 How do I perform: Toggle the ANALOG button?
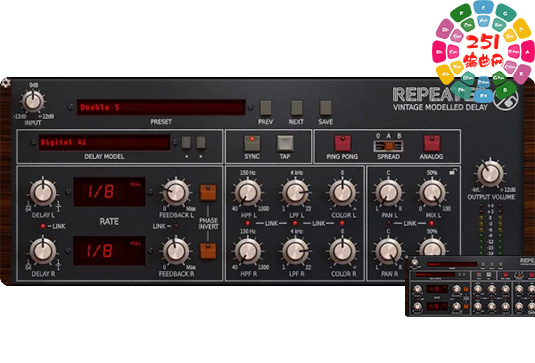(x=432, y=143)
